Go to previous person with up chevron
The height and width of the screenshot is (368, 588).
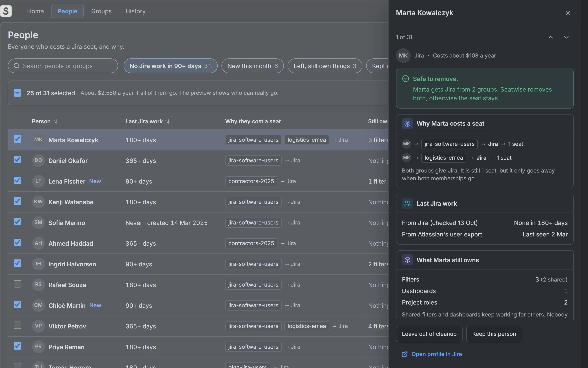(x=551, y=37)
